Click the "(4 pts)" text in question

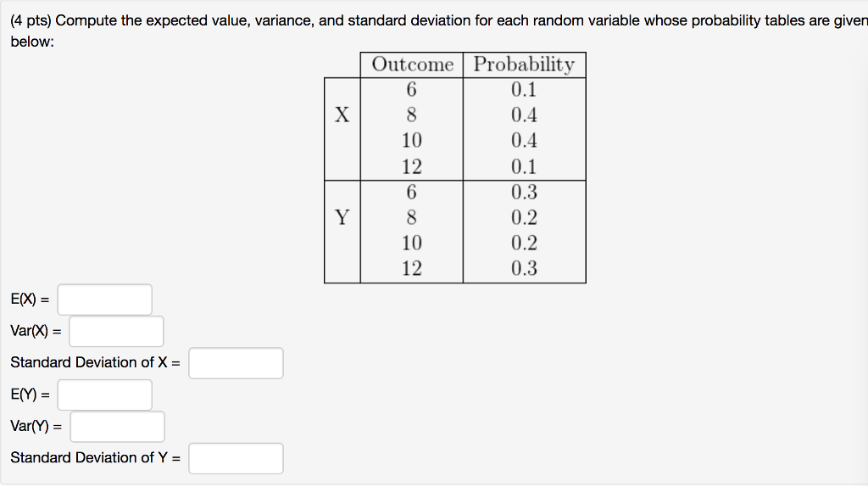pyautogui.click(x=31, y=21)
